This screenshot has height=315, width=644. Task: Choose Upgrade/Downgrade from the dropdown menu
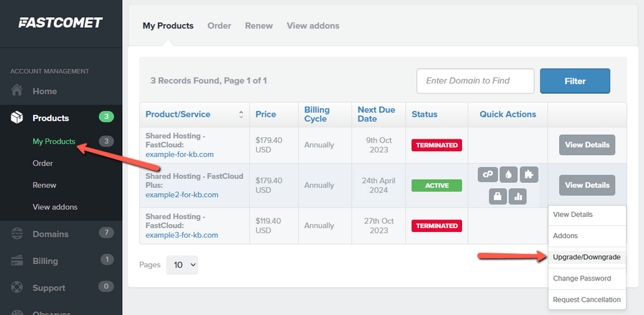click(x=587, y=257)
